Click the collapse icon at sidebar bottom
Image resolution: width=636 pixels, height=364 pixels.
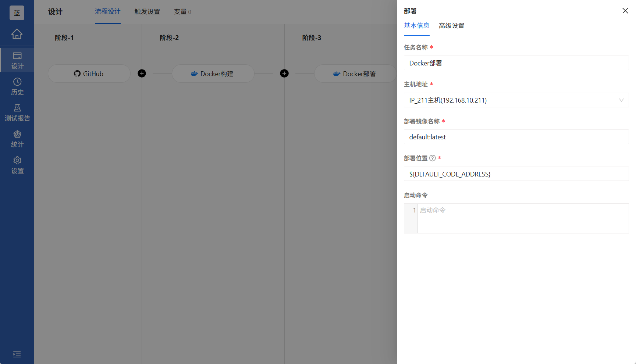tap(17, 354)
